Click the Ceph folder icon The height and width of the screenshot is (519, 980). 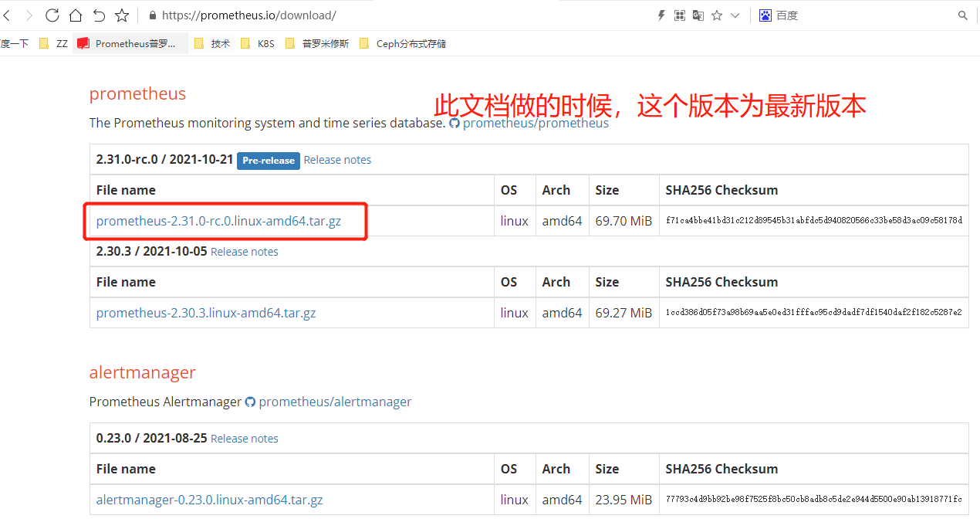tap(364, 43)
